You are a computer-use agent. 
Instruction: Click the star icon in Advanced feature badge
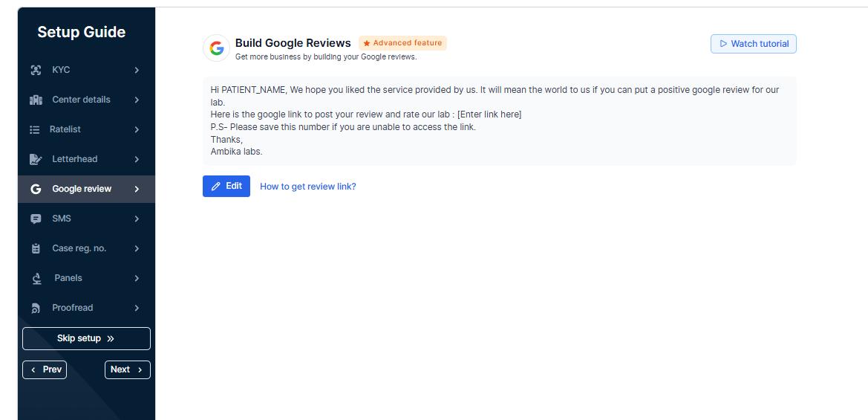[367, 43]
